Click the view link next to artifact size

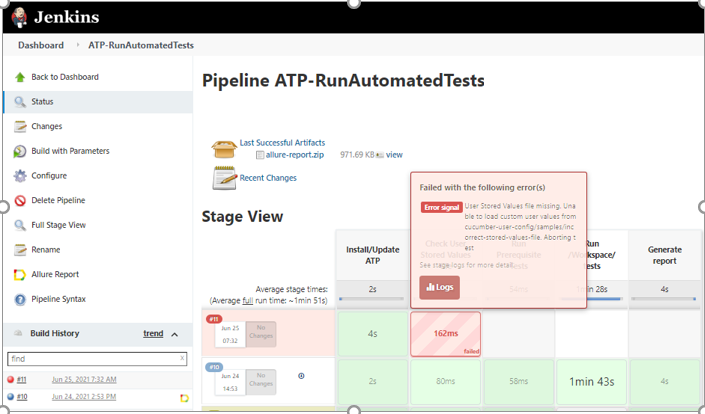click(x=394, y=155)
